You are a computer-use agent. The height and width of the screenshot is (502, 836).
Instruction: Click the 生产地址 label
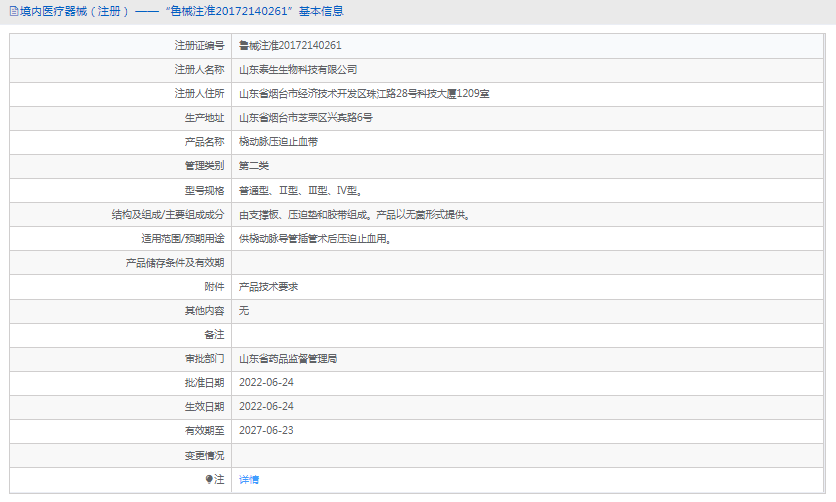tap(204, 118)
